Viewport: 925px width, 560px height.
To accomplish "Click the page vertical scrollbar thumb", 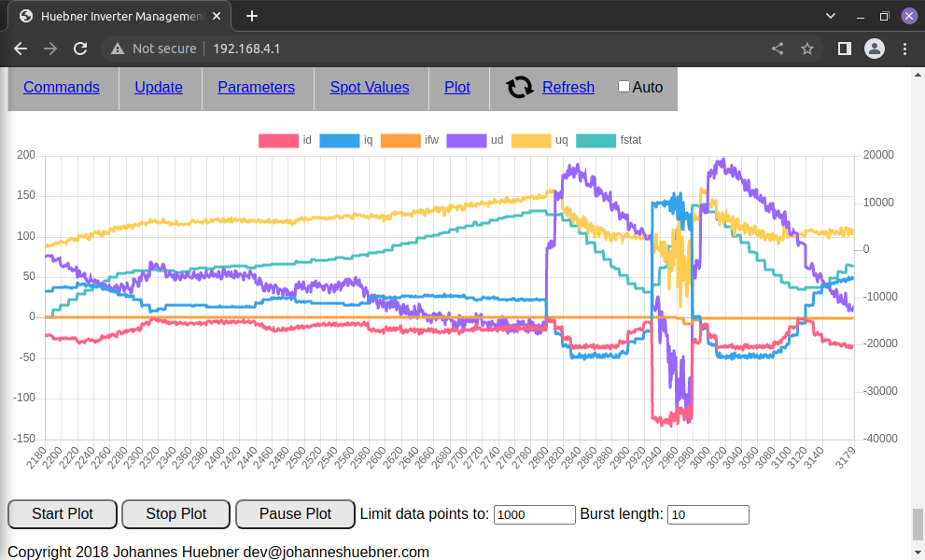I will tap(918, 524).
